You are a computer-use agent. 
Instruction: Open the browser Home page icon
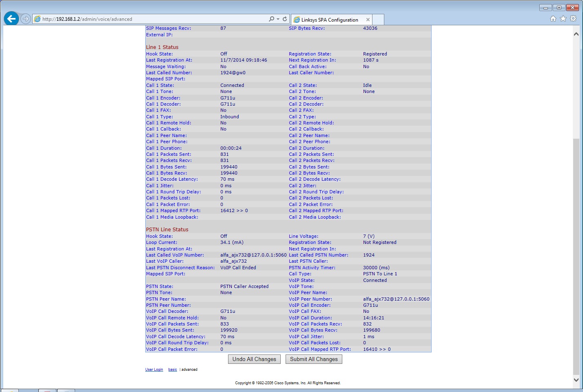pos(553,19)
